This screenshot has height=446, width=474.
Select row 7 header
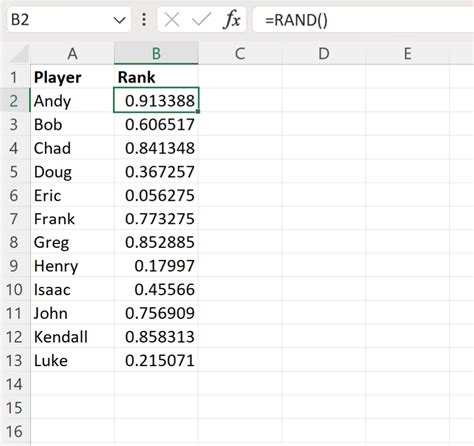[x=15, y=219]
